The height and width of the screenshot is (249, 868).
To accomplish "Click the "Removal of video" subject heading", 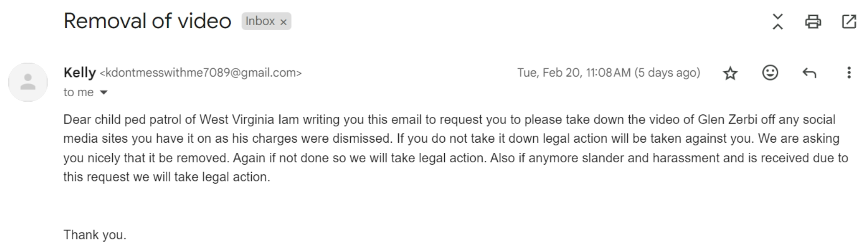I will [x=147, y=21].
